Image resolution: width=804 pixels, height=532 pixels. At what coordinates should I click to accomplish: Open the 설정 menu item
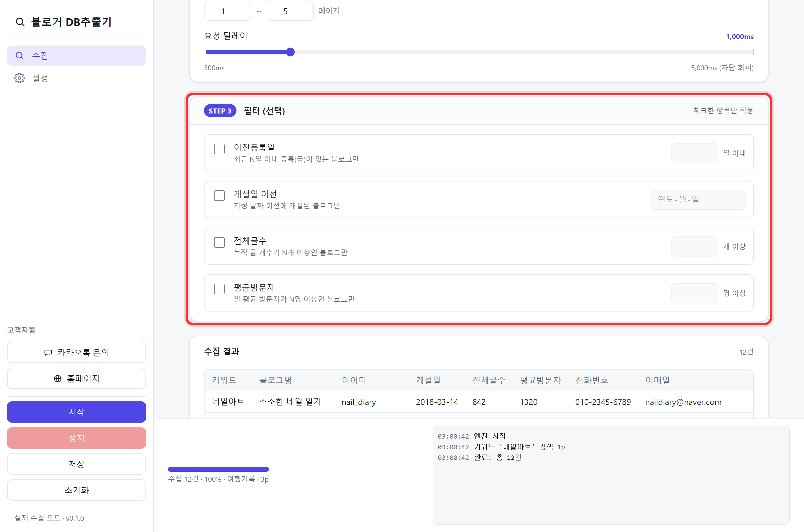coord(77,78)
